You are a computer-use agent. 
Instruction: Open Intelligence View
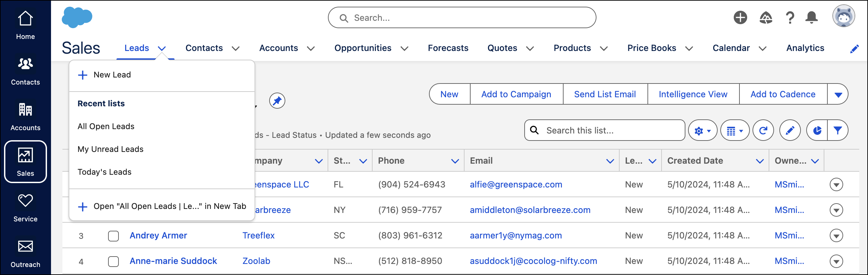(x=693, y=95)
